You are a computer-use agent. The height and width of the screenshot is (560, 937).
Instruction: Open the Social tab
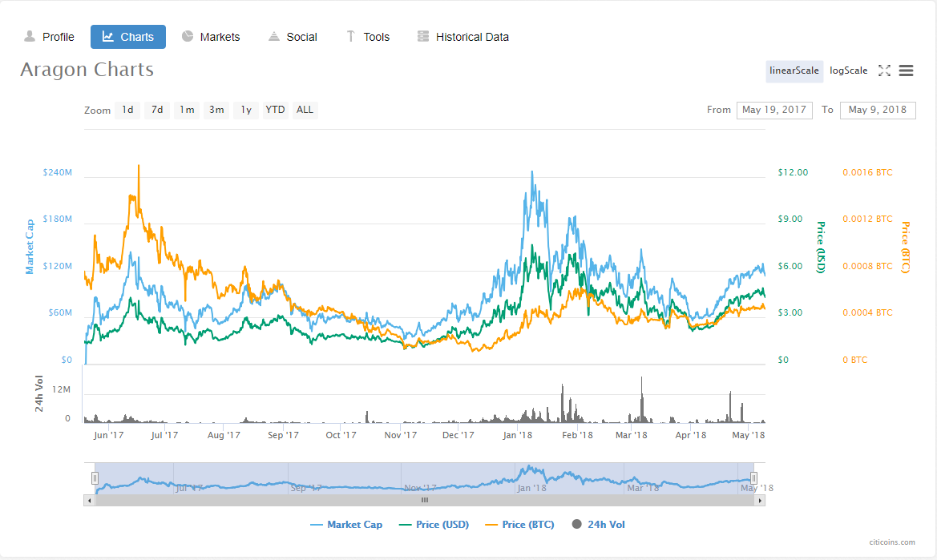[x=293, y=37]
